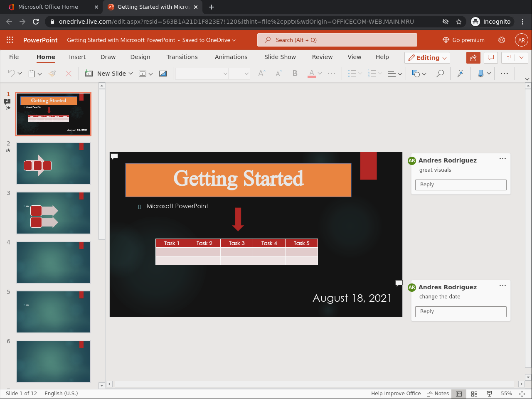The height and width of the screenshot is (399, 532).
Task: Click the Decrease Font Size icon
Action: click(279, 74)
